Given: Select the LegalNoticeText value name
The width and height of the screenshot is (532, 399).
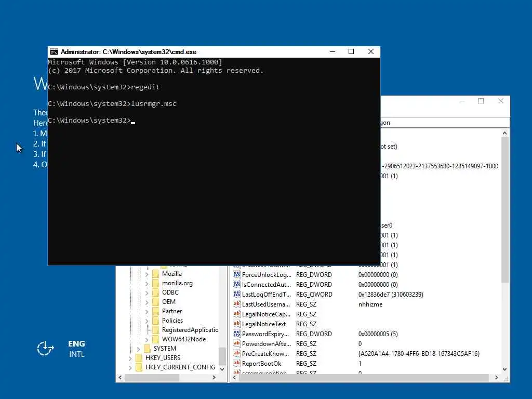Looking at the screenshot, I should 263,324.
